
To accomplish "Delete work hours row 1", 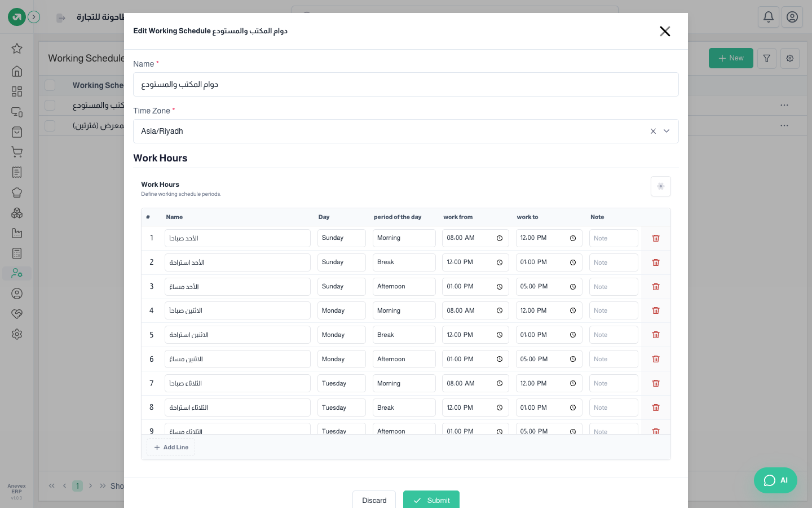I will (656, 238).
